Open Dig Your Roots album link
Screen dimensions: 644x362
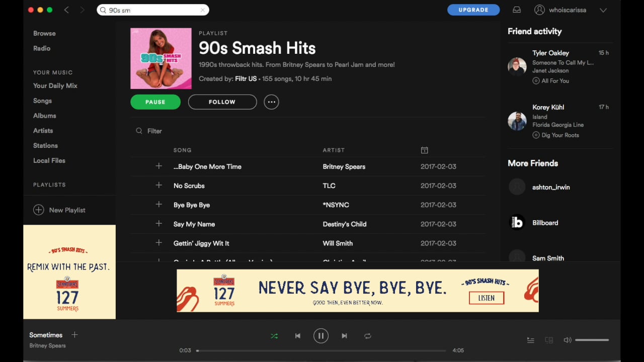click(x=560, y=135)
